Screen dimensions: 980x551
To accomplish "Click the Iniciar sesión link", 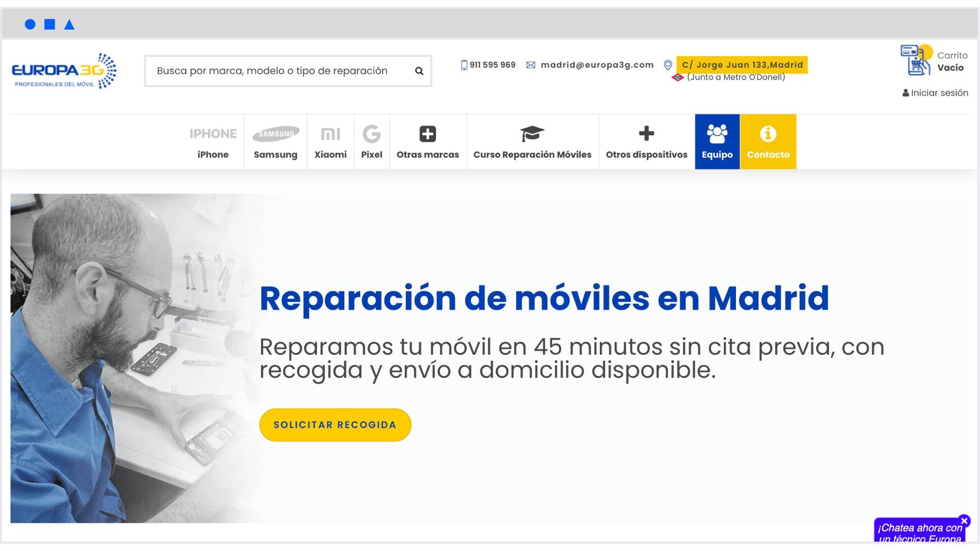I will pyautogui.click(x=935, y=93).
